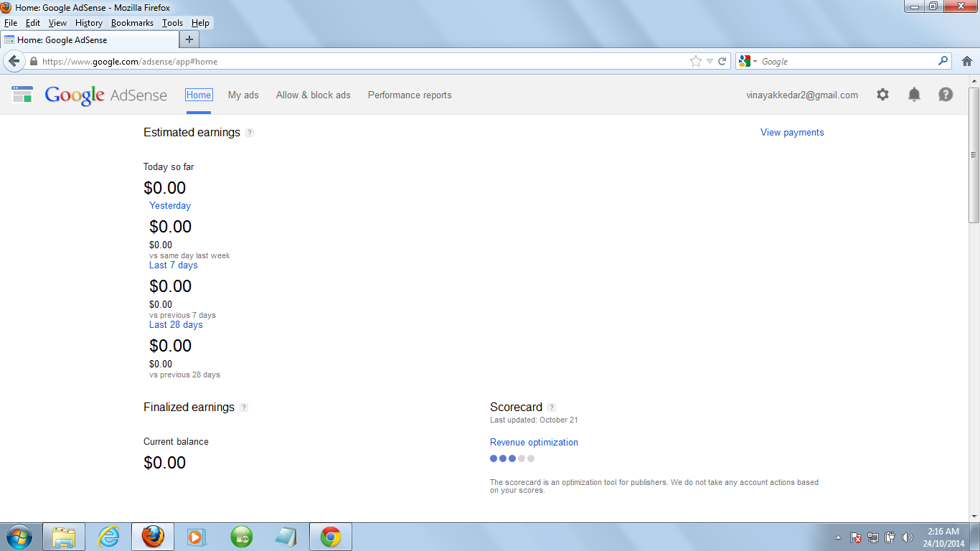This screenshot has width=980, height=551.
Task: Open a new tab with plus button
Action: point(189,39)
